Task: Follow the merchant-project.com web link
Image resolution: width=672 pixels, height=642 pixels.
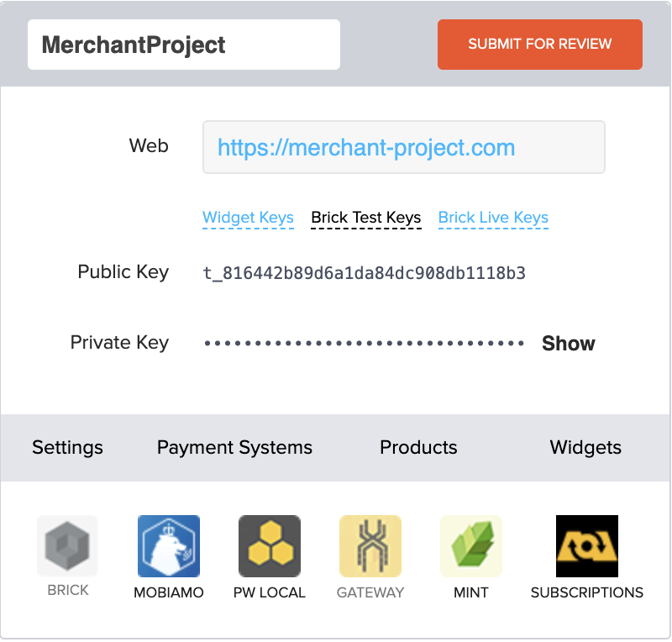Action: tap(366, 148)
